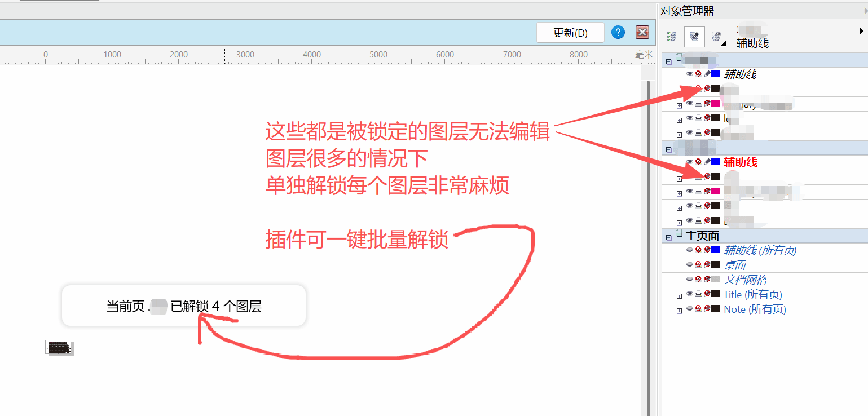Collapse the 主页面 tree node
868x416 pixels.
[669, 237]
